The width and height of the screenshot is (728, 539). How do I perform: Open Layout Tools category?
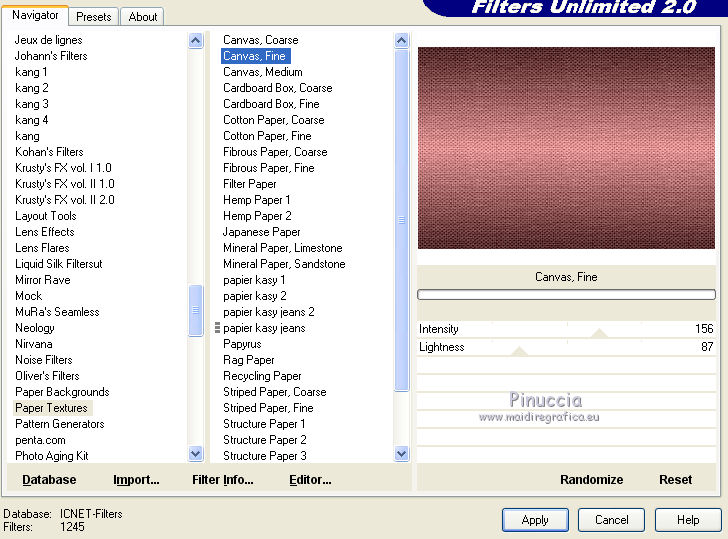tap(46, 216)
